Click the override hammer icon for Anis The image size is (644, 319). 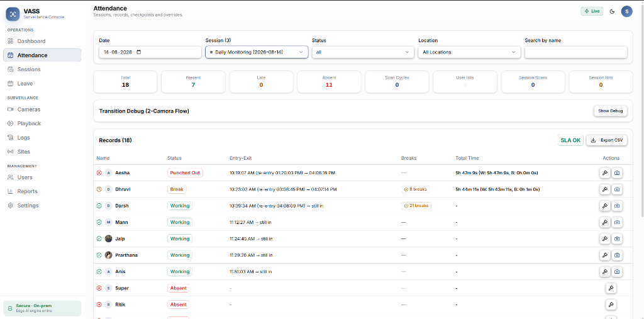point(604,272)
